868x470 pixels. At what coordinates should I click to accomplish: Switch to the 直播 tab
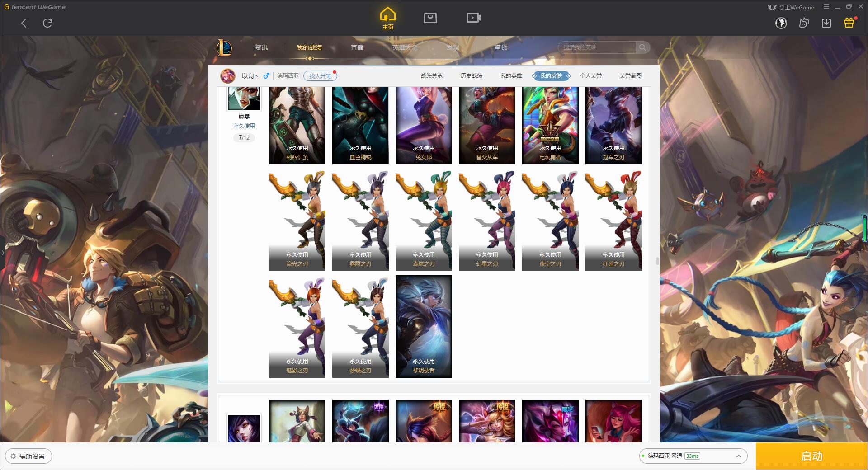coord(357,47)
